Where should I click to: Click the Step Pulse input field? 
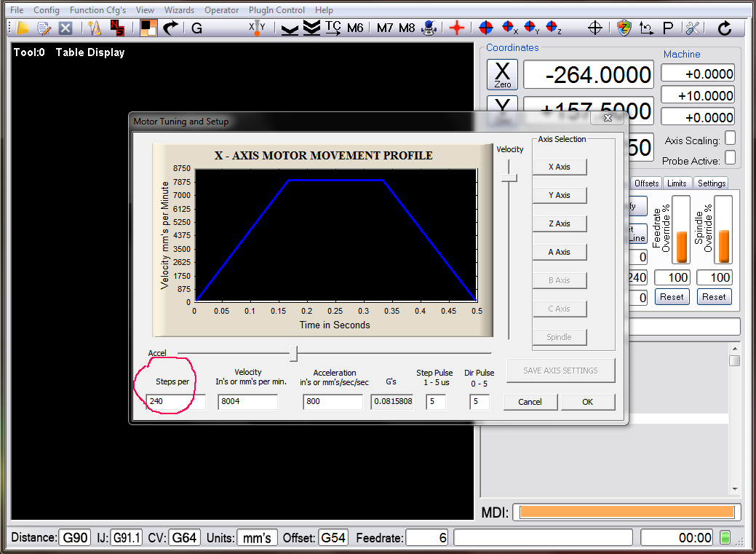[436, 402]
